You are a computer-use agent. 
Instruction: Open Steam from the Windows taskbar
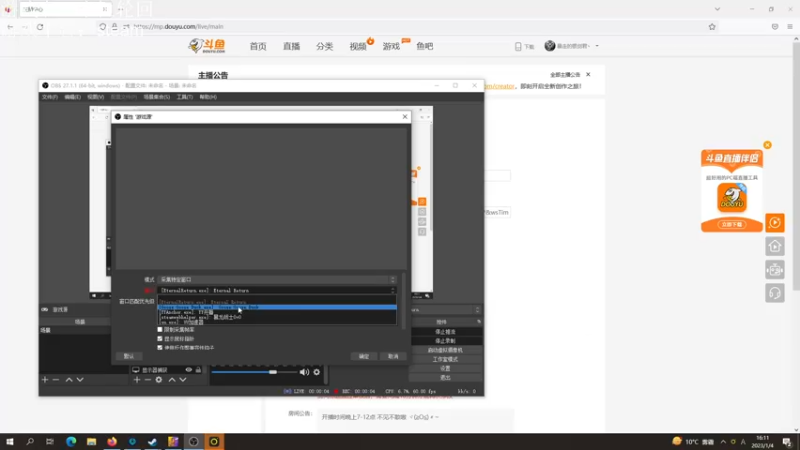click(153, 441)
